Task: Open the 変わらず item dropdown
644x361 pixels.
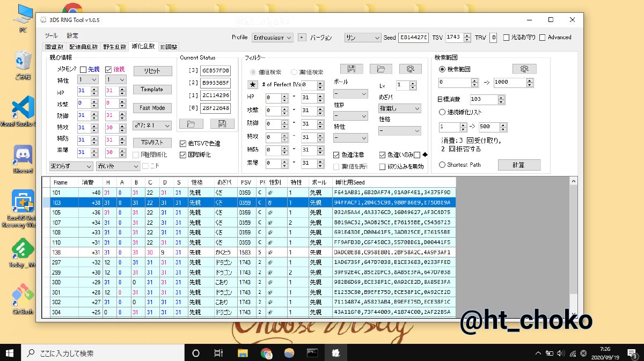Action: tap(71, 166)
